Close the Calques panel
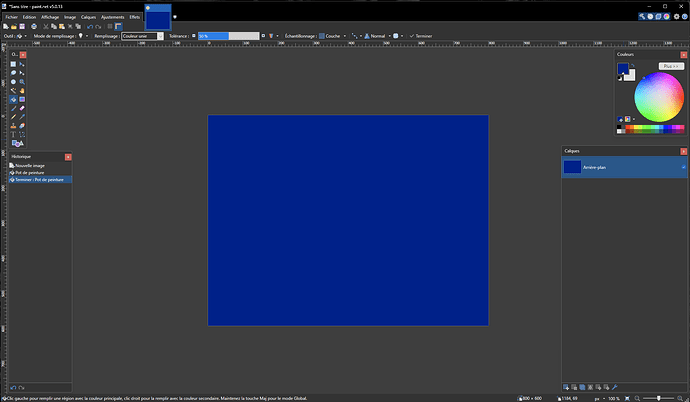 (x=683, y=151)
